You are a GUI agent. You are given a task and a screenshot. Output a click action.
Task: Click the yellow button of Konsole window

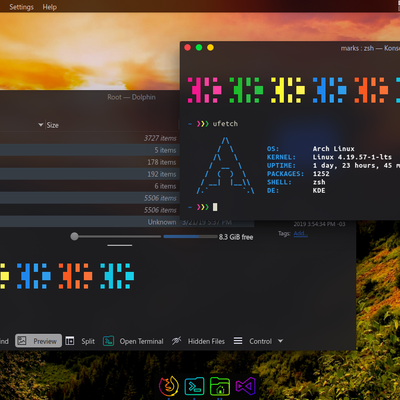point(210,48)
